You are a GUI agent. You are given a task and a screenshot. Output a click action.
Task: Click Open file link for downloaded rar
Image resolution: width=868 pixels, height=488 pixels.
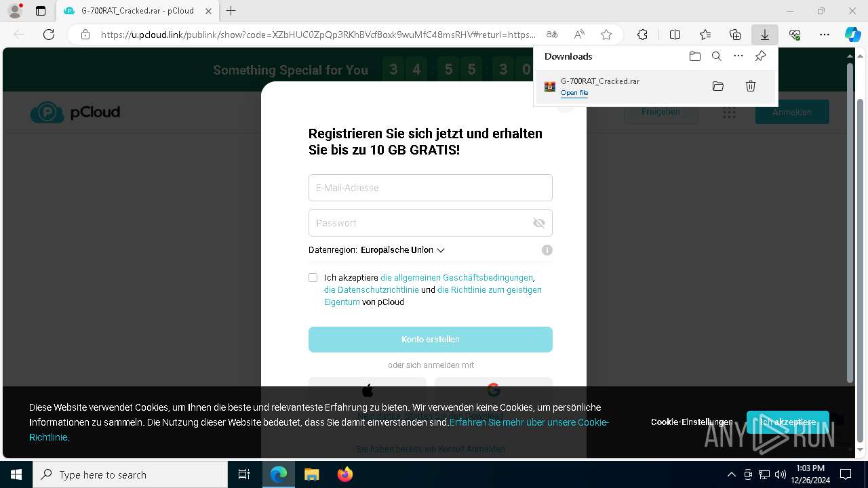coord(574,93)
